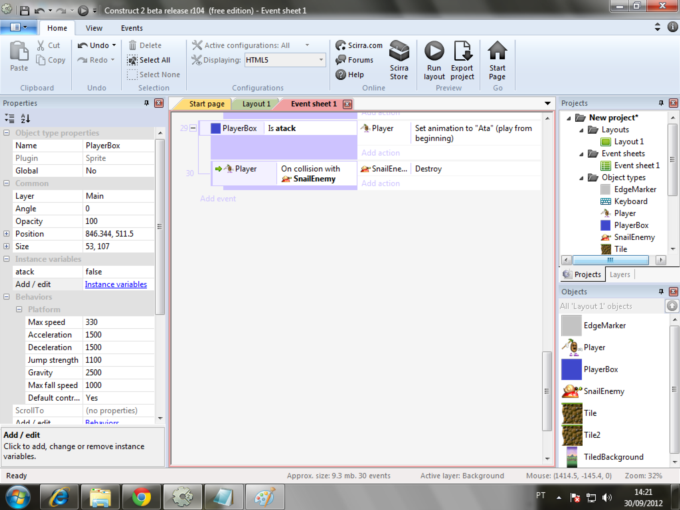Image resolution: width=680 pixels, height=510 pixels.
Task: Go to Start Page via house icon
Action: point(497,51)
